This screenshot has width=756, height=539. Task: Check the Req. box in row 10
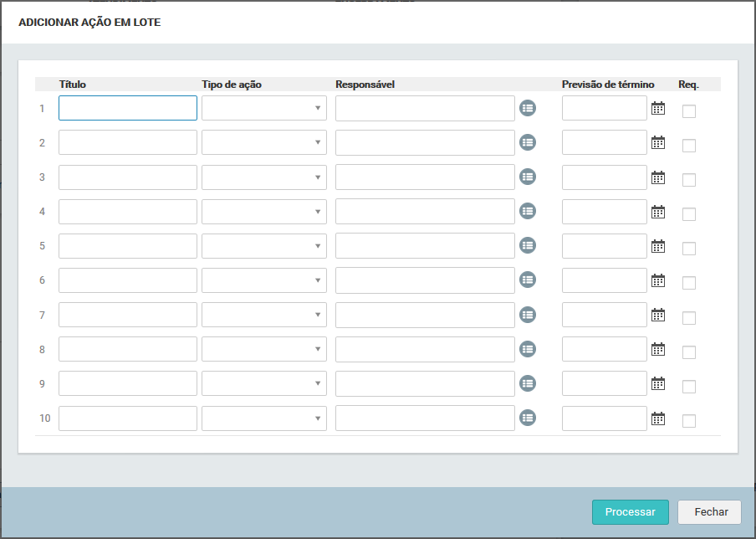pos(689,421)
